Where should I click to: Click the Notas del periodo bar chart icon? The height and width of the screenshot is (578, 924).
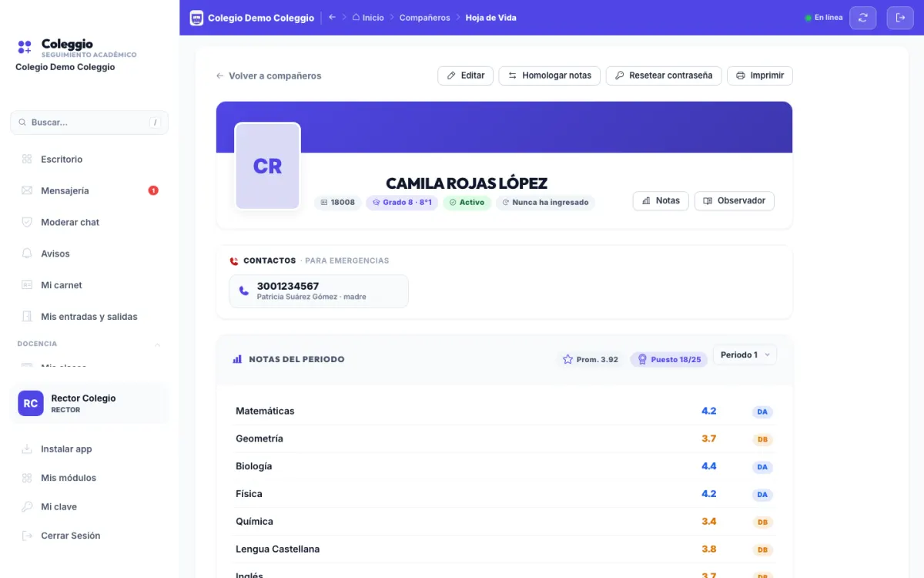(237, 359)
